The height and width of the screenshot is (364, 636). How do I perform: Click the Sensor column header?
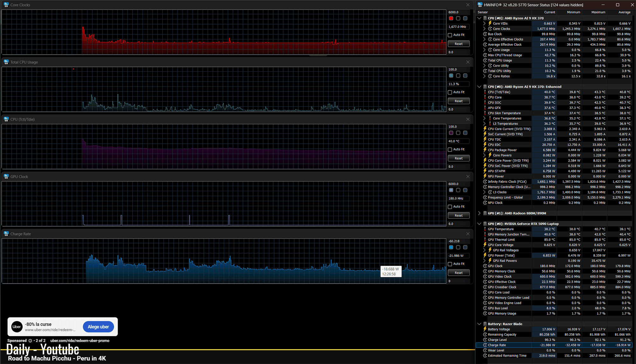504,12
